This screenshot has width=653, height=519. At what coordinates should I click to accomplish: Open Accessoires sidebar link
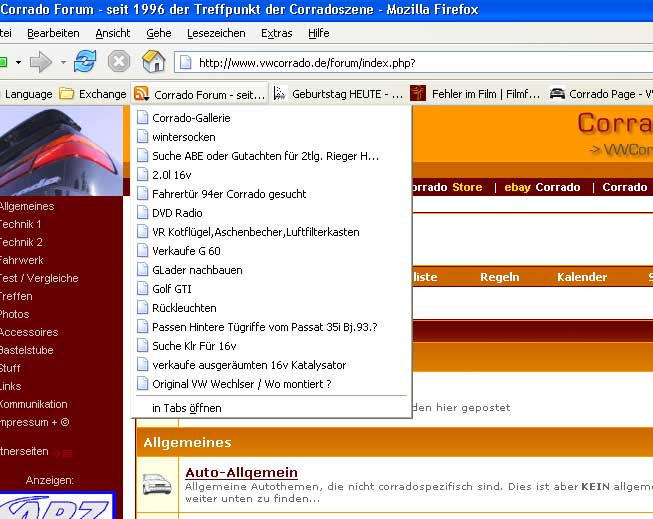click(x=29, y=332)
